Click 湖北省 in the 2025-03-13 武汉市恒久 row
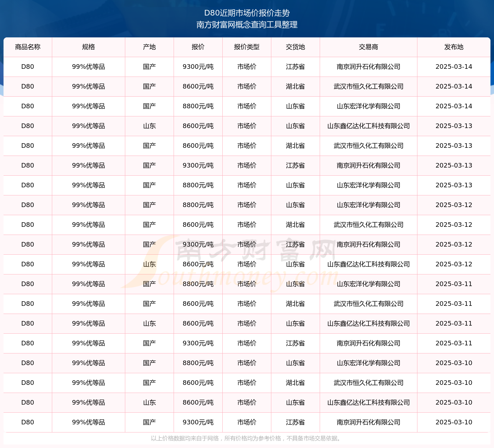The image size is (494, 448). (x=295, y=146)
